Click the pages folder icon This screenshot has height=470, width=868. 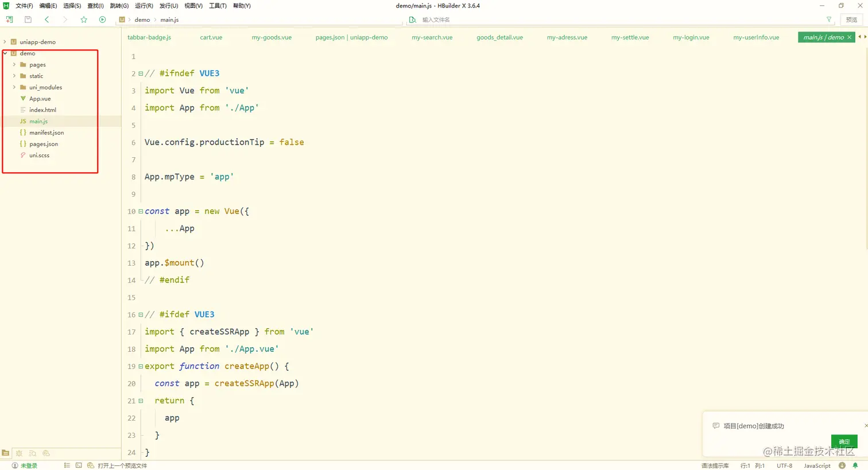[x=23, y=65]
